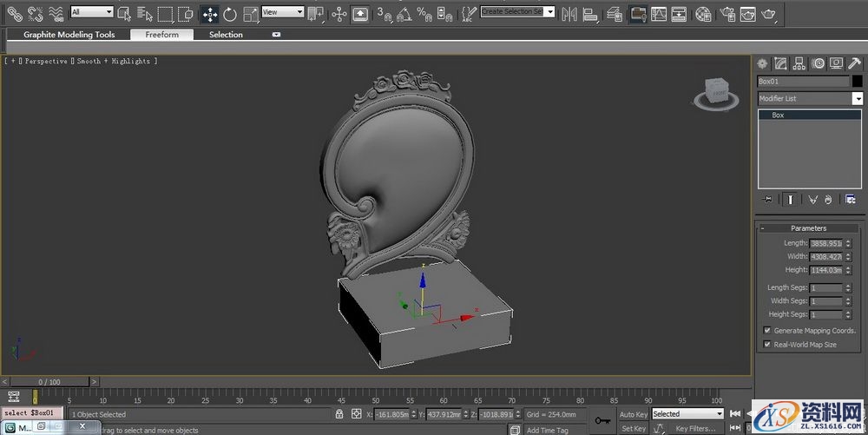Toggle Generate Mapping Coords checkbox
The height and width of the screenshot is (435, 868).
pos(767,331)
